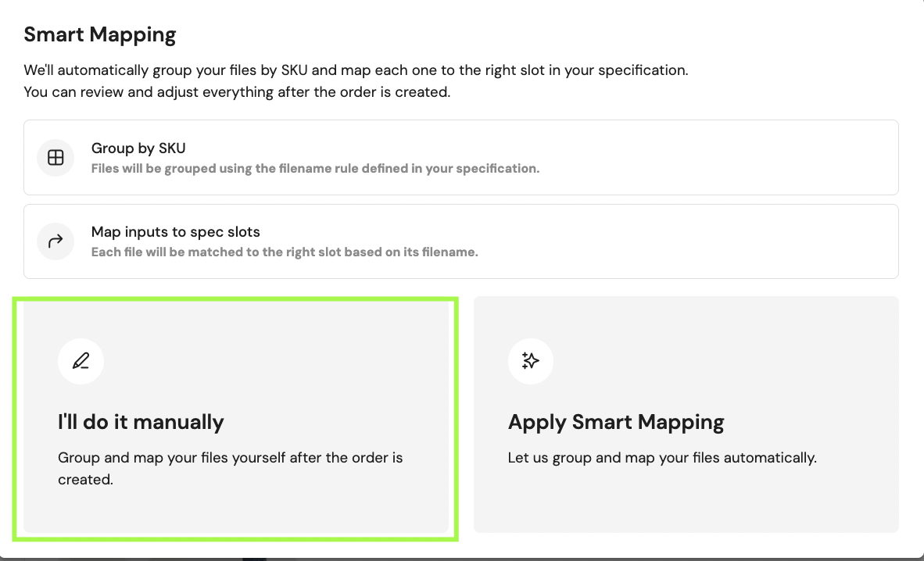Viewport: 924px width, 561px height.
Task: Click the "Each file will be matched" description
Action: tap(285, 252)
